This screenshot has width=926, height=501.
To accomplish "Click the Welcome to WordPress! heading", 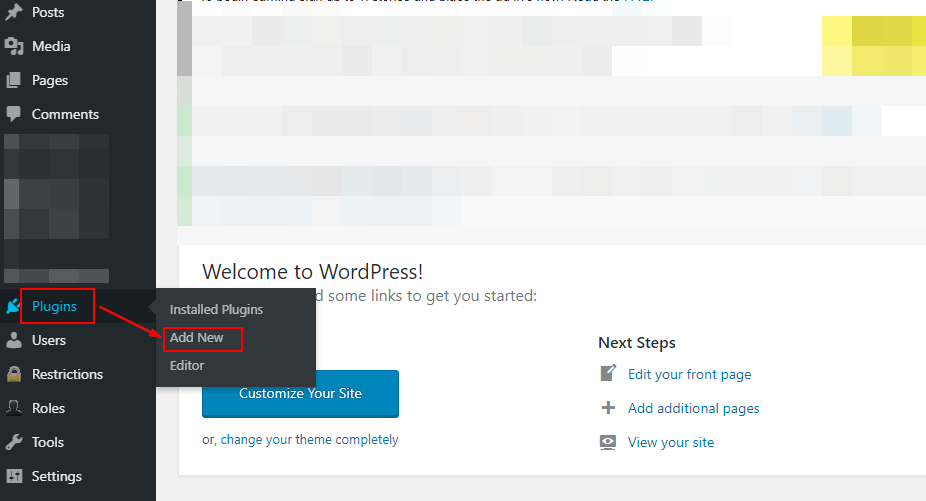I will [x=312, y=272].
